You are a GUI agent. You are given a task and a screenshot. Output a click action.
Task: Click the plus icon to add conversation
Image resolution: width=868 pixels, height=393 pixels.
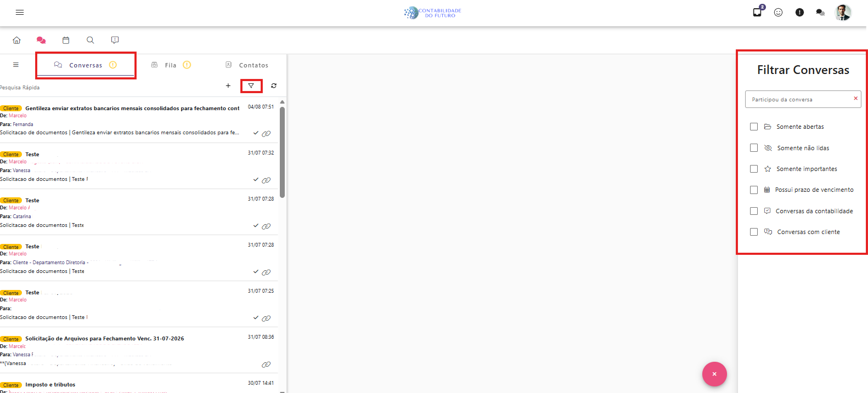228,86
